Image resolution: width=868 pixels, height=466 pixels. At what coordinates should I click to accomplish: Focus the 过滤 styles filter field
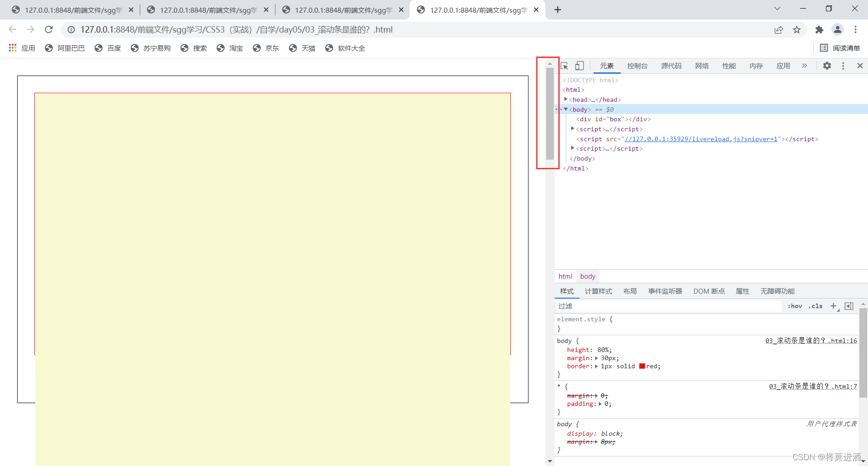click(669, 306)
